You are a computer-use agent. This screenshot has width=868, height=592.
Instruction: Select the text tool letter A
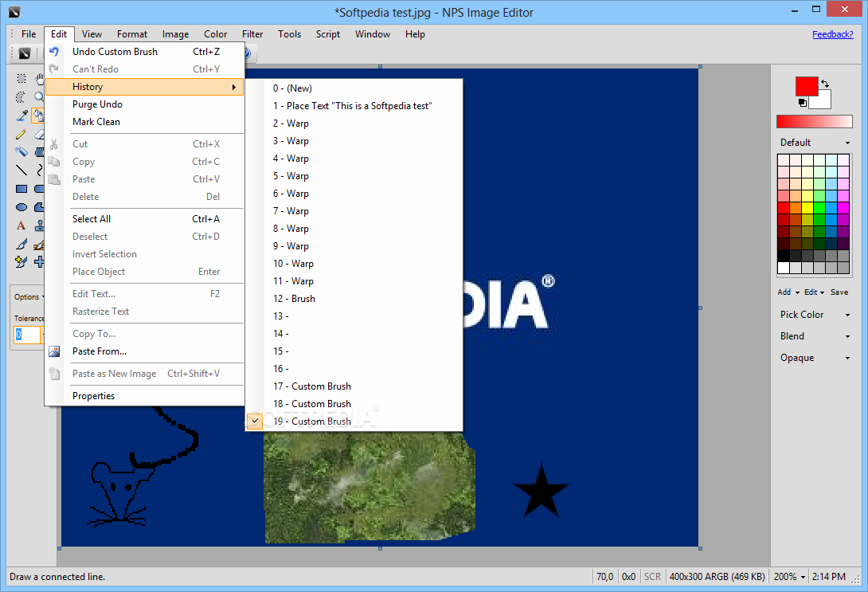point(21,225)
